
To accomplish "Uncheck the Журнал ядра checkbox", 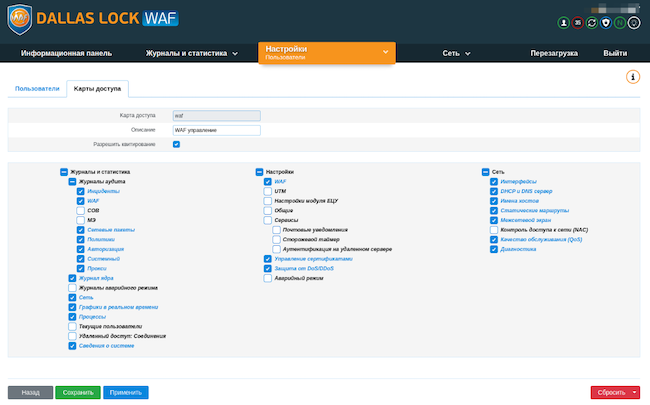I will [x=72, y=278].
